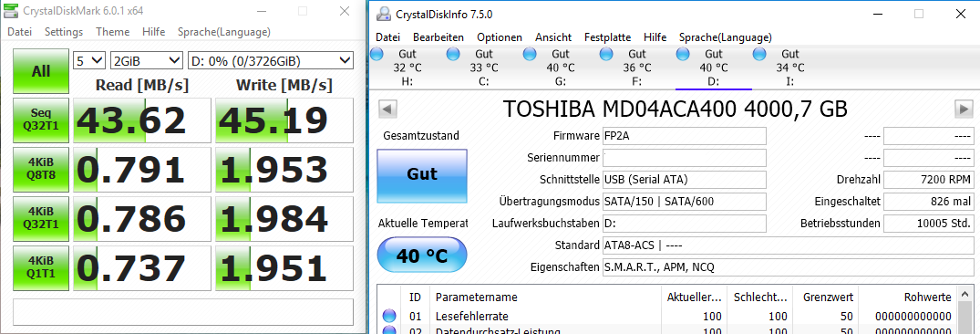Click Drehzahl field showing 7200 RPM
Screen dimensions: 980x334
click(x=929, y=180)
